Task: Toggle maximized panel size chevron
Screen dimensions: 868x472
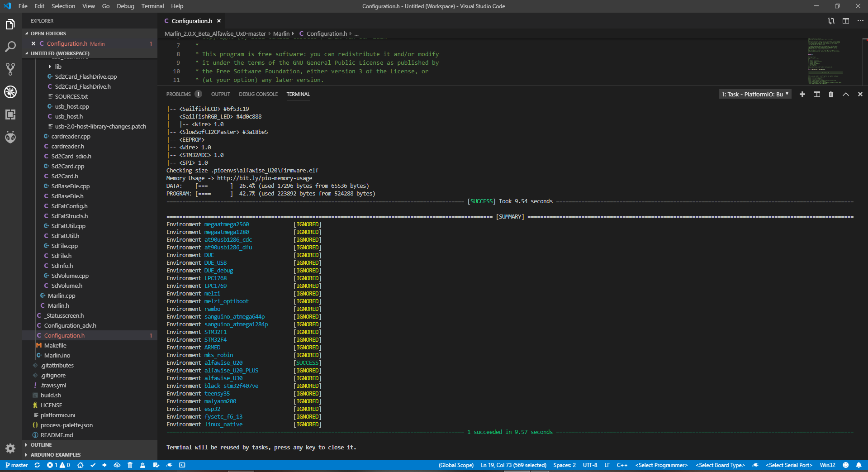Action: pos(846,94)
